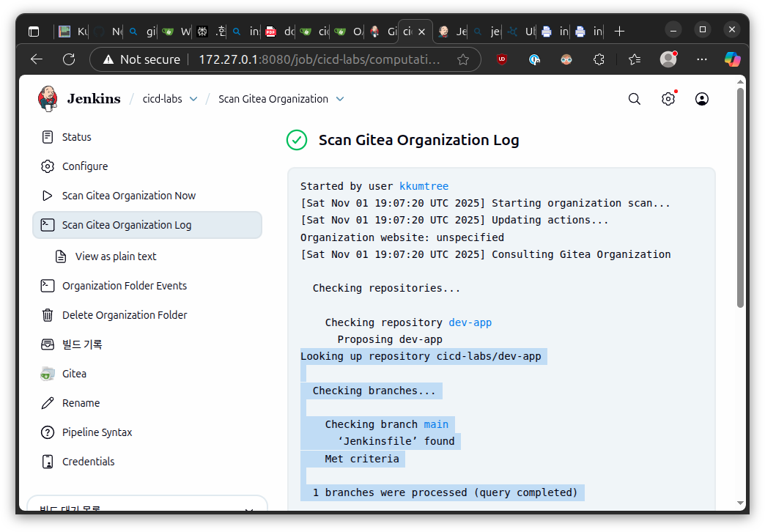Click the green success checkmark icon

(x=297, y=140)
